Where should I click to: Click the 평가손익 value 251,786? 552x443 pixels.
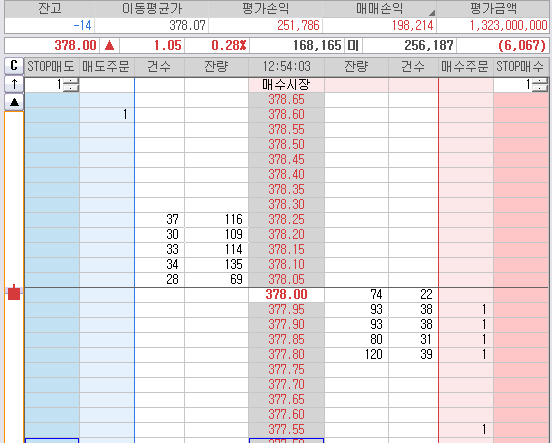(298, 25)
